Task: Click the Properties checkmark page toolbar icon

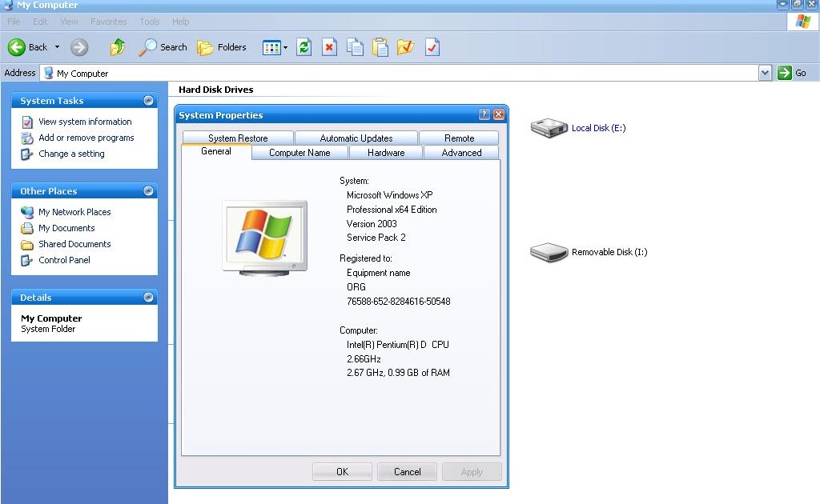Action: point(432,47)
